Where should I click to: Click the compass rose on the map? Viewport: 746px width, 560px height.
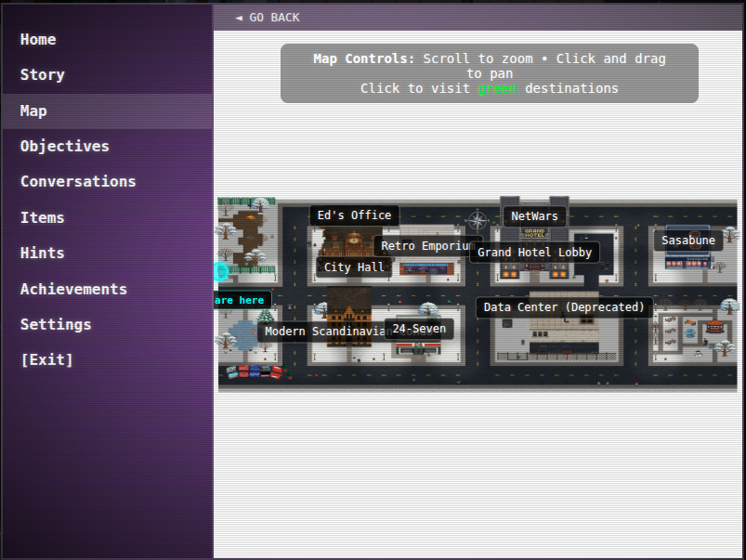(x=478, y=221)
